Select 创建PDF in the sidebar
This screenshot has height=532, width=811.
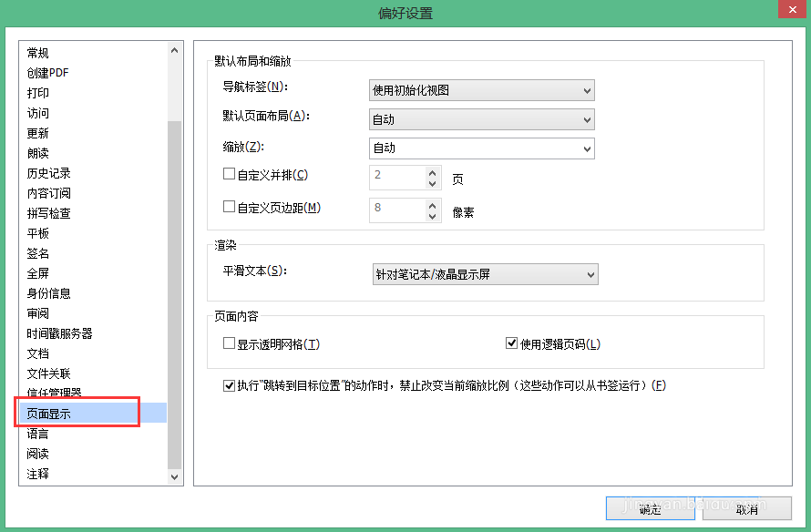47,72
